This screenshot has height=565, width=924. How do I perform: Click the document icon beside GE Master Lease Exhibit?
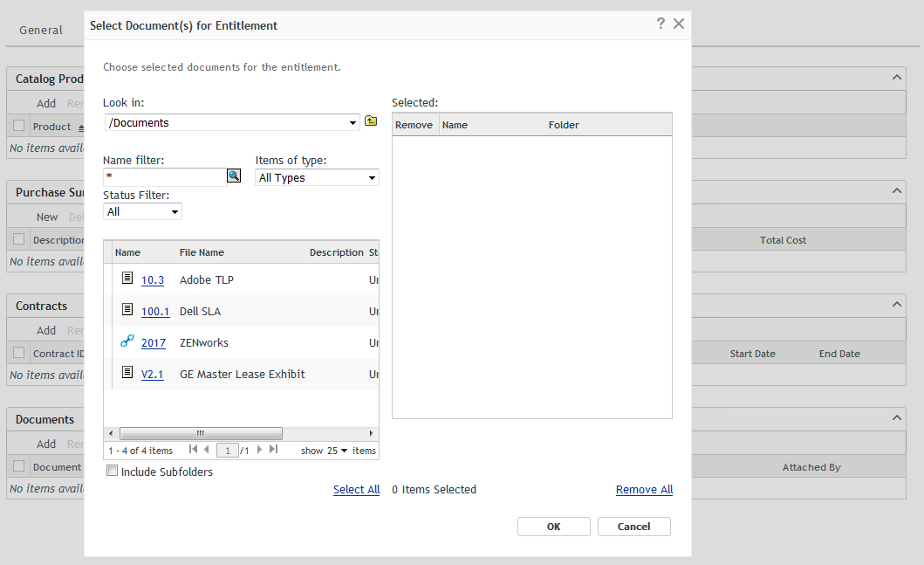point(127,374)
